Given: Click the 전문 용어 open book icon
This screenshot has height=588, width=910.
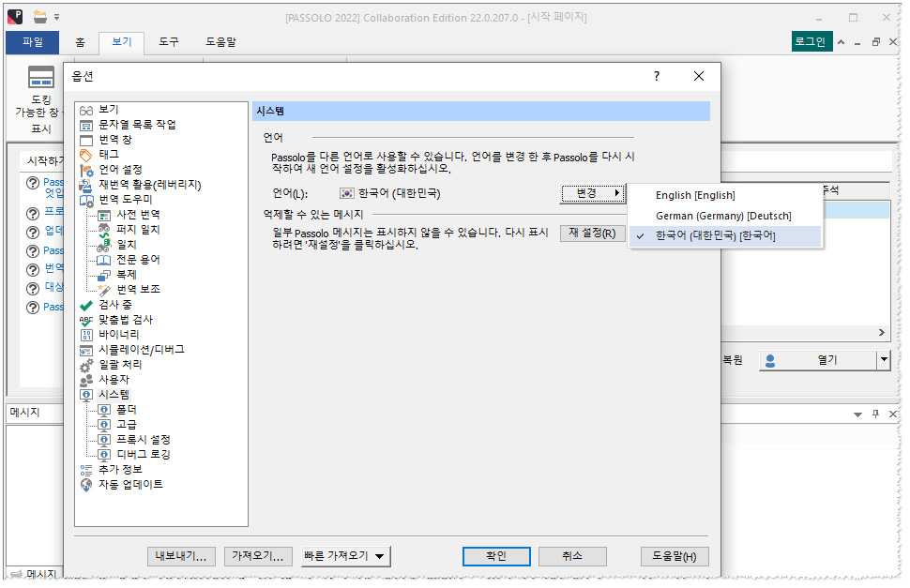Looking at the screenshot, I should (103, 261).
